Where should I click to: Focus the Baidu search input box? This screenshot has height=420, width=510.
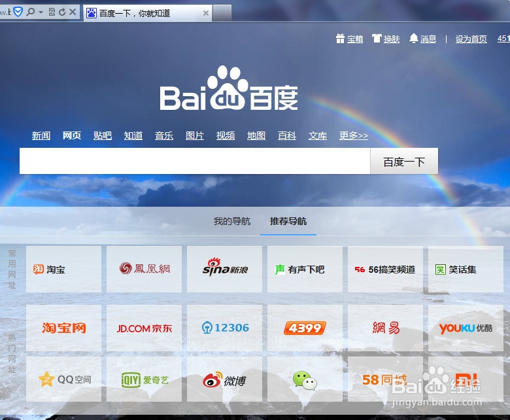pyautogui.click(x=195, y=161)
